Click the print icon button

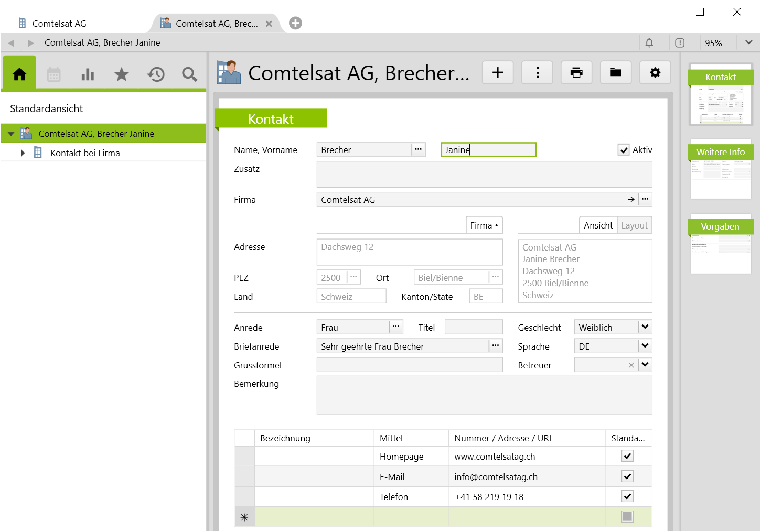(x=576, y=72)
